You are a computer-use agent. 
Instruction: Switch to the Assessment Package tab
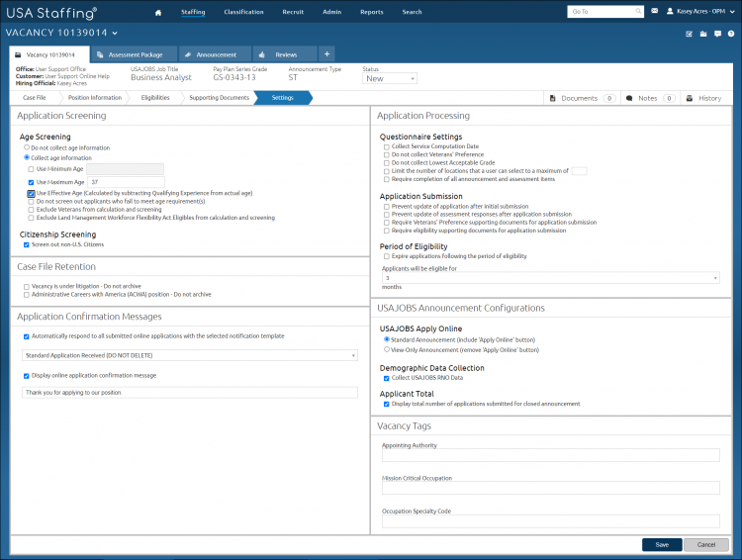pos(134,54)
